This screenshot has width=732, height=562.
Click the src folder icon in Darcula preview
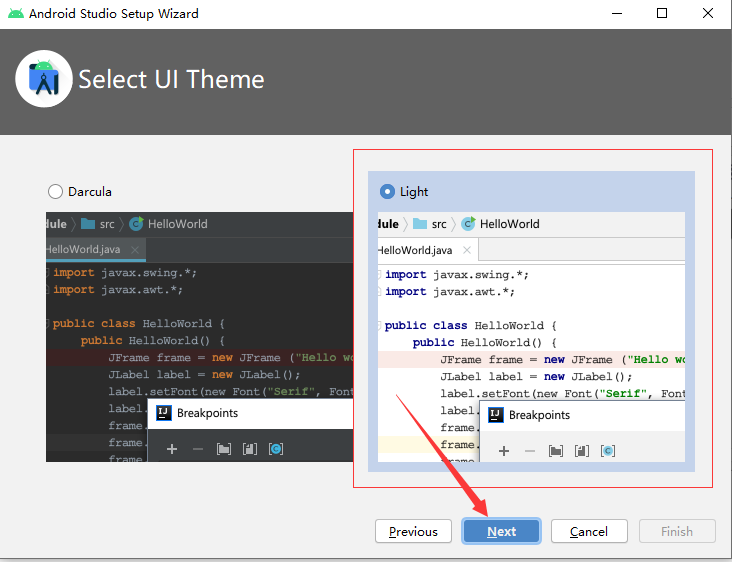(88, 224)
